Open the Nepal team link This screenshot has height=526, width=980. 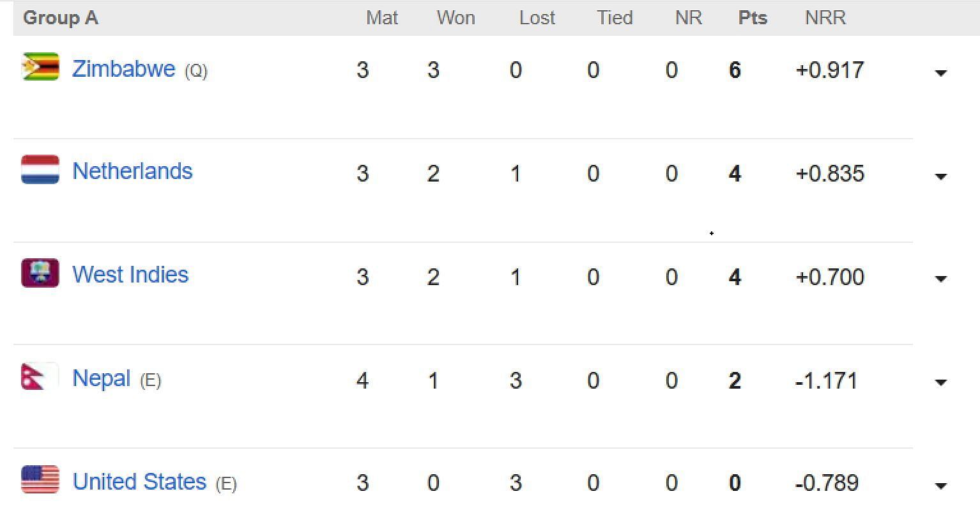(x=102, y=378)
